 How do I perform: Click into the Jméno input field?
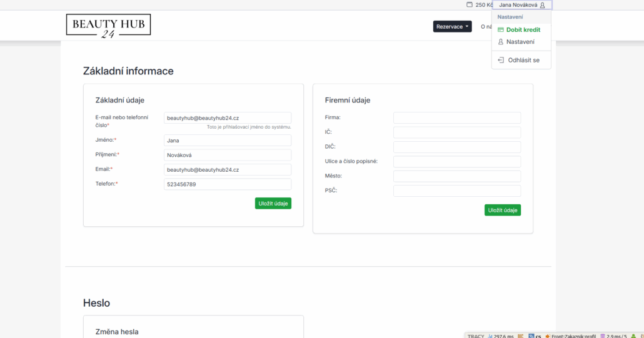tap(227, 141)
